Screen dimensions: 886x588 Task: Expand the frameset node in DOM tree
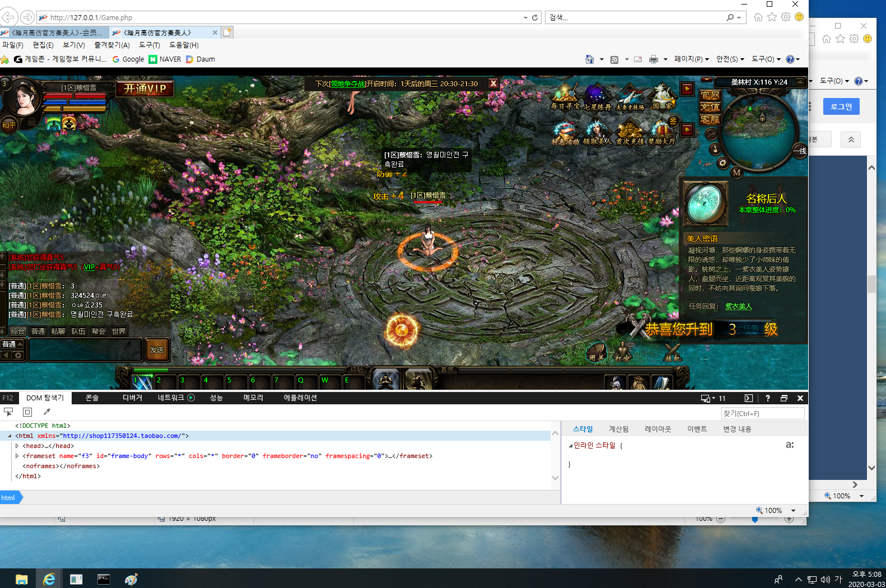17,456
